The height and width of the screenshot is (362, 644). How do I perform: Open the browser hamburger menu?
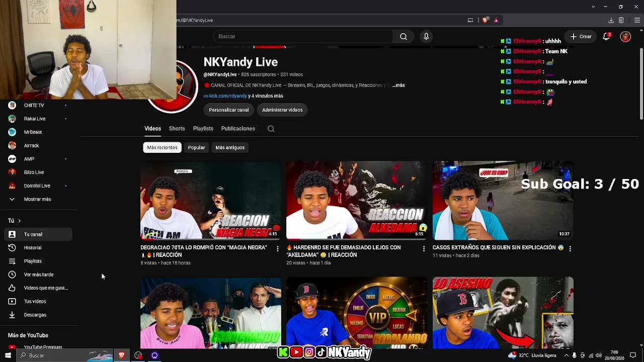(637, 20)
